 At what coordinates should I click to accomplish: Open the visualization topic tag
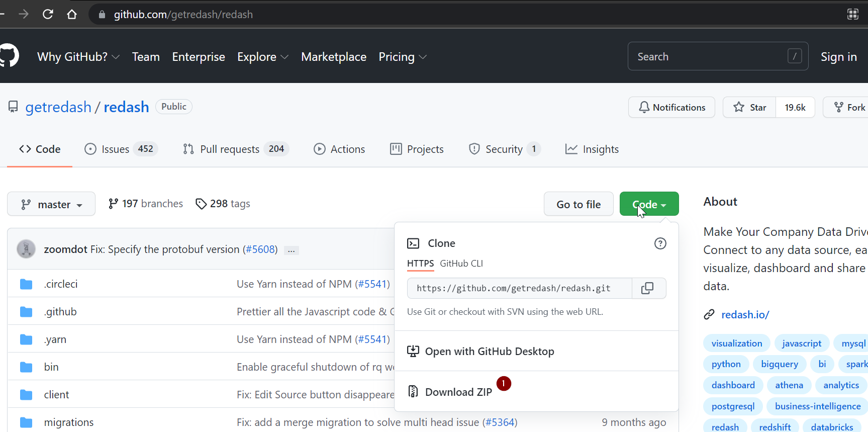[737, 343]
